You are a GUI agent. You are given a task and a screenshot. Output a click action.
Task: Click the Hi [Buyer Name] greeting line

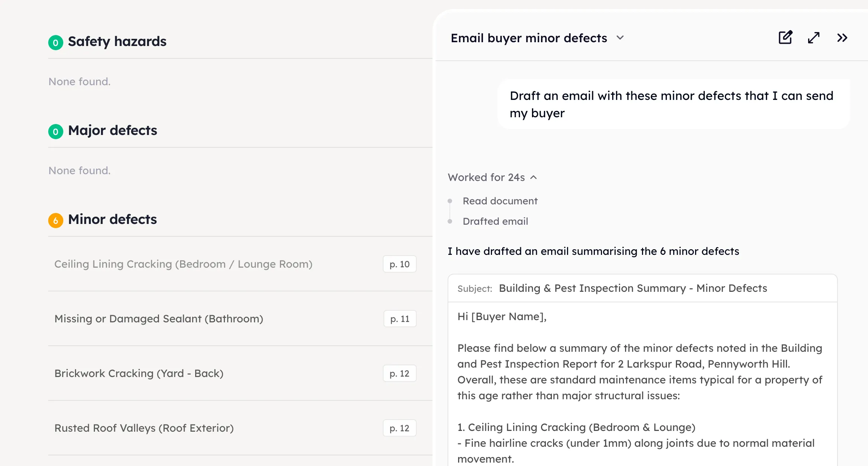(x=502, y=316)
